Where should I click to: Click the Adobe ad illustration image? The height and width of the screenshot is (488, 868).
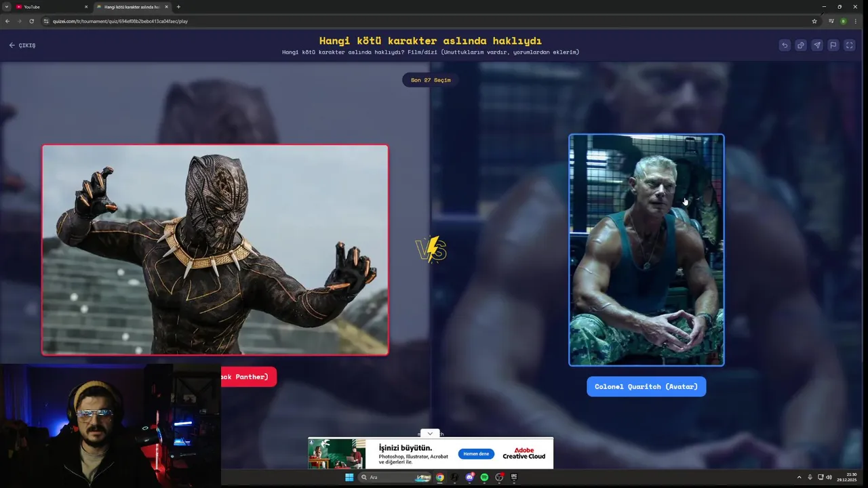pos(336,453)
